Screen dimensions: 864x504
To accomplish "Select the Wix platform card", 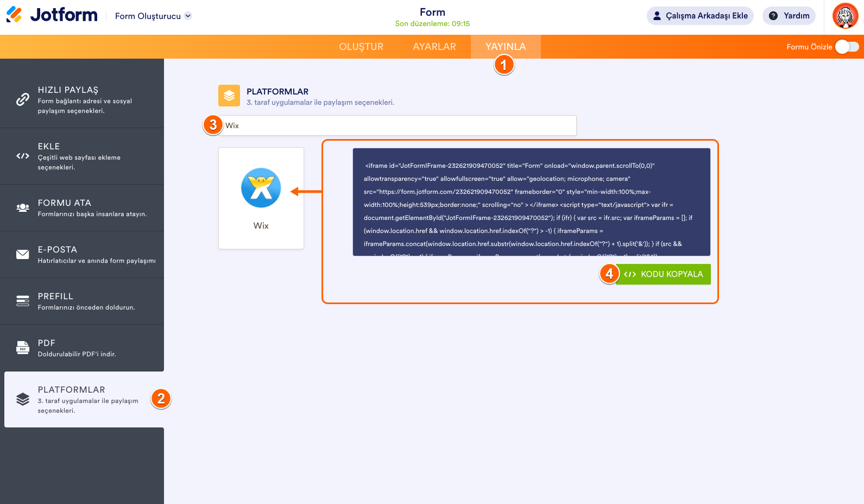I will 261,198.
